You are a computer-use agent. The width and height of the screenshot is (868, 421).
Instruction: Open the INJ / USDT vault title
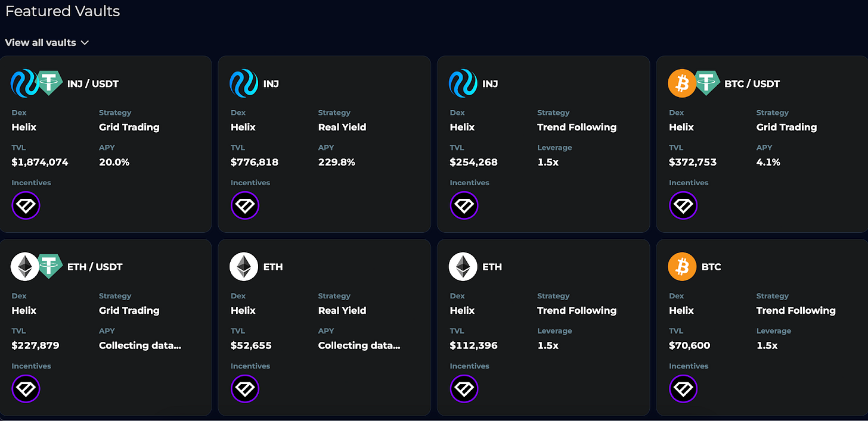[x=92, y=83]
